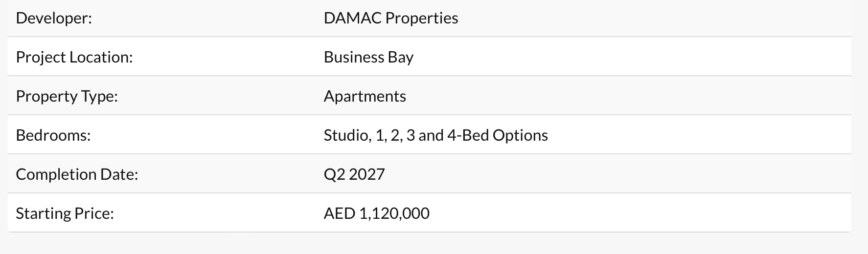Click the "Bedrooms:" label

coord(53,135)
